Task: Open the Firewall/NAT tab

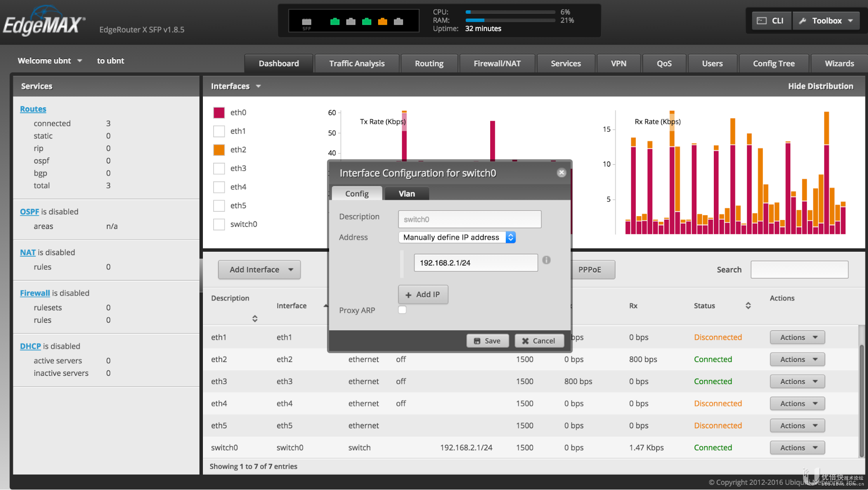Action: (497, 63)
